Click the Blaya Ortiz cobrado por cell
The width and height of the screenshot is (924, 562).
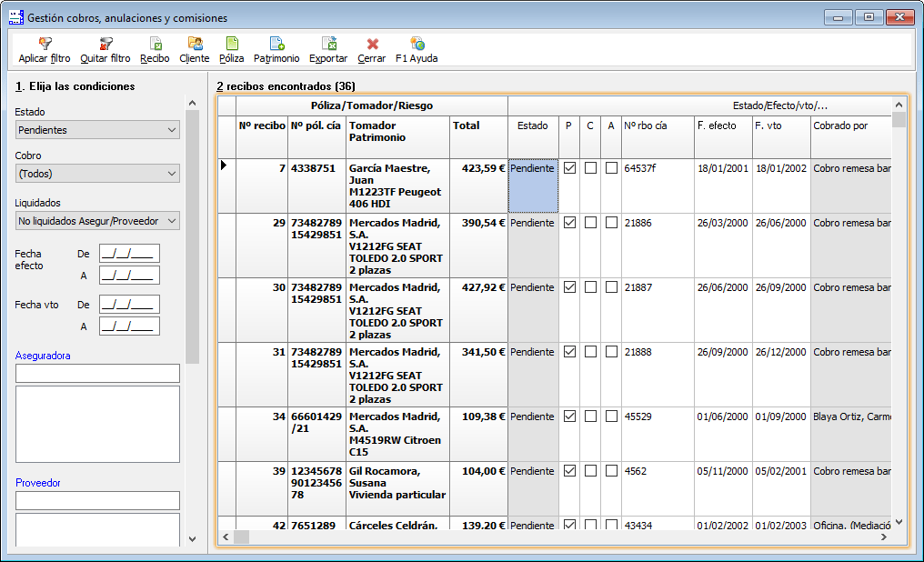point(851,434)
